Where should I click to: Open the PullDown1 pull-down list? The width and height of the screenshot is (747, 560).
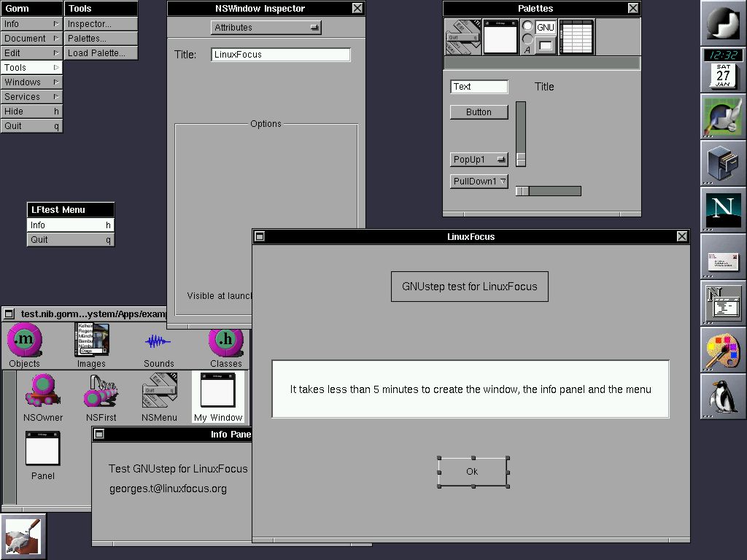[479, 182]
